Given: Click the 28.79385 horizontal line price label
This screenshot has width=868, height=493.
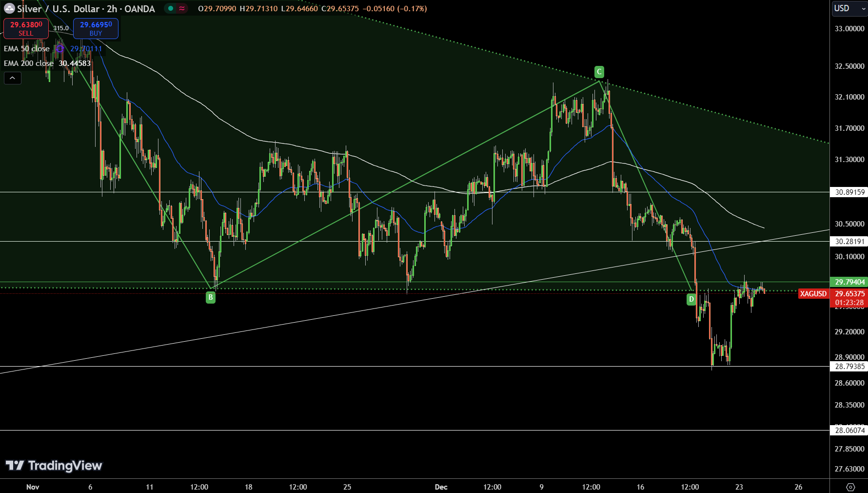Looking at the screenshot, I should [849, 367].
